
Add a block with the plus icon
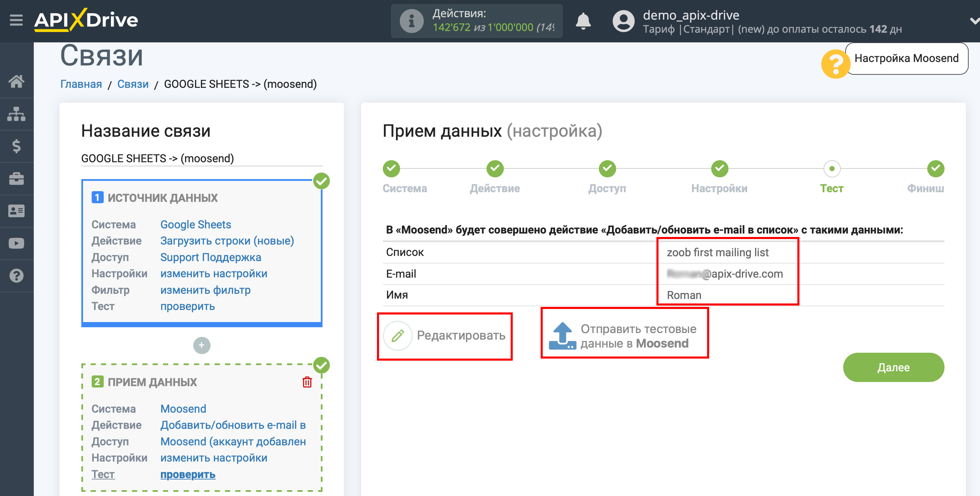202,345
